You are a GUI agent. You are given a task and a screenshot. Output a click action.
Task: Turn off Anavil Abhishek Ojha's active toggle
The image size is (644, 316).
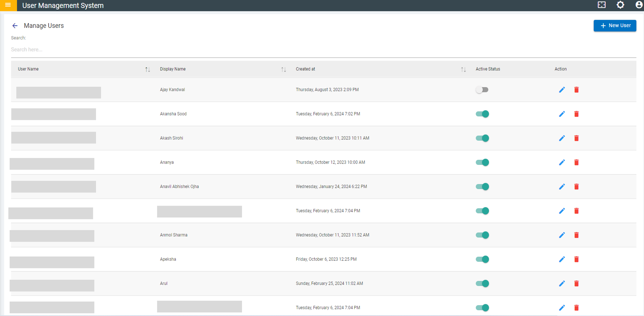coord(482,186)
